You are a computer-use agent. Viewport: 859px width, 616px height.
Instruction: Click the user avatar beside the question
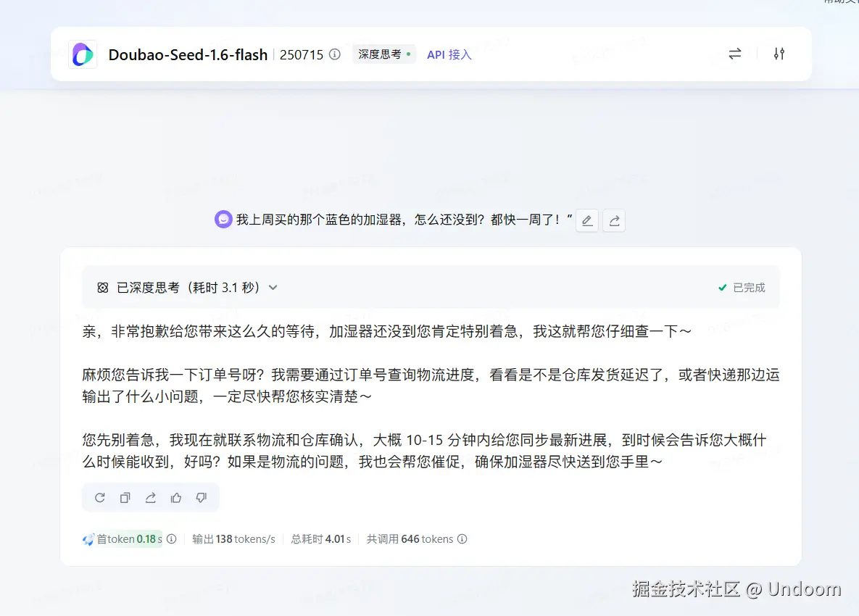(x=223, y=220)
